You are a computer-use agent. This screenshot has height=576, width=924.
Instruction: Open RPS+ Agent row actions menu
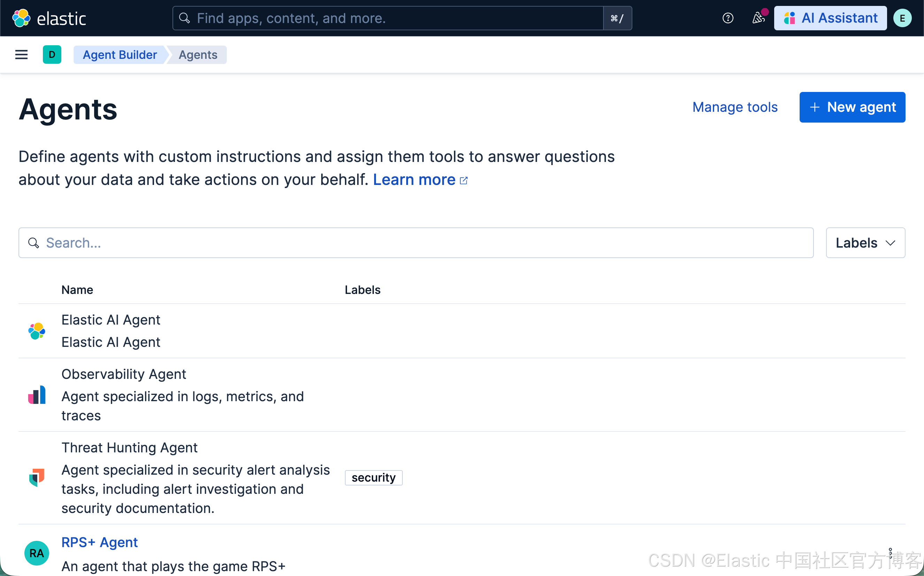pos(890,553)
